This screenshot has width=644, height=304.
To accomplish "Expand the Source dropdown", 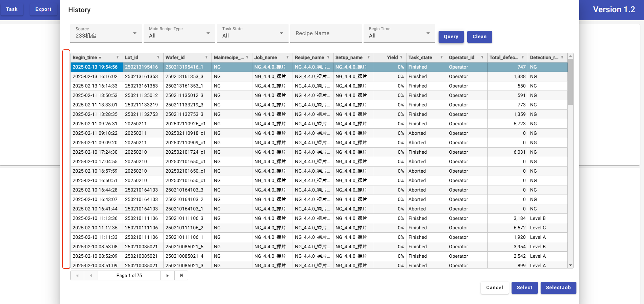I will [106, 33].
